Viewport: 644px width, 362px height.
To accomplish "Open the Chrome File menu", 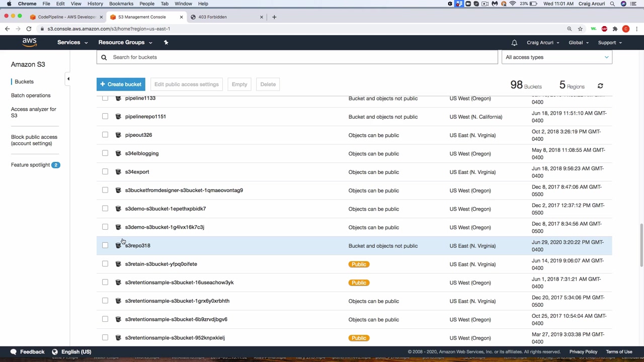I will pos(46,4).
